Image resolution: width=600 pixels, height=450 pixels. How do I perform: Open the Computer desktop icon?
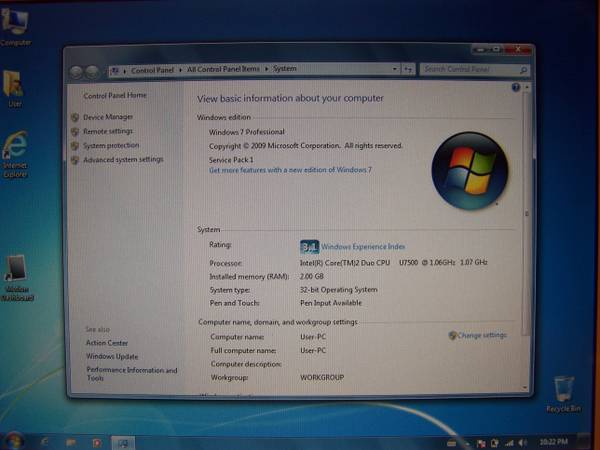[x=16, y=27]
